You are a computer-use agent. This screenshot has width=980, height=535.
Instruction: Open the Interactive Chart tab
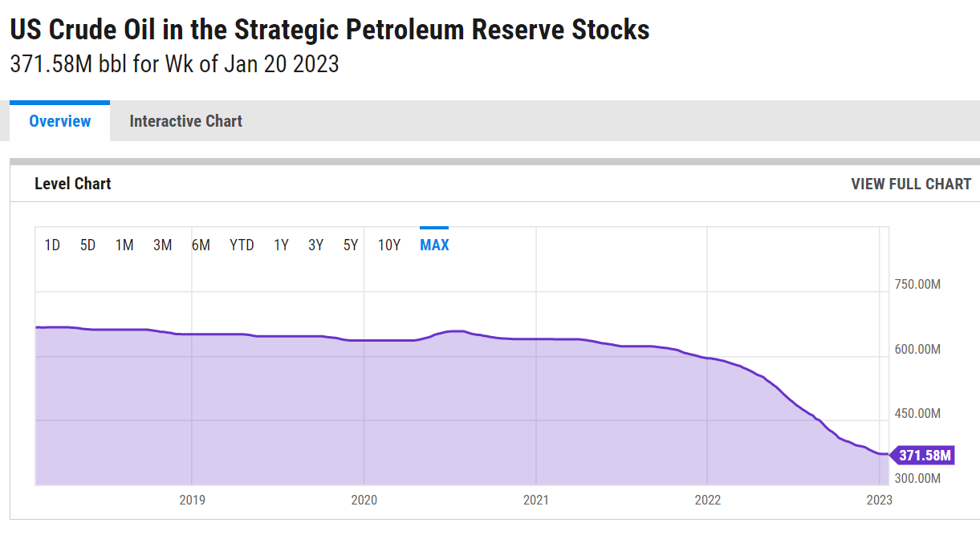185,121
